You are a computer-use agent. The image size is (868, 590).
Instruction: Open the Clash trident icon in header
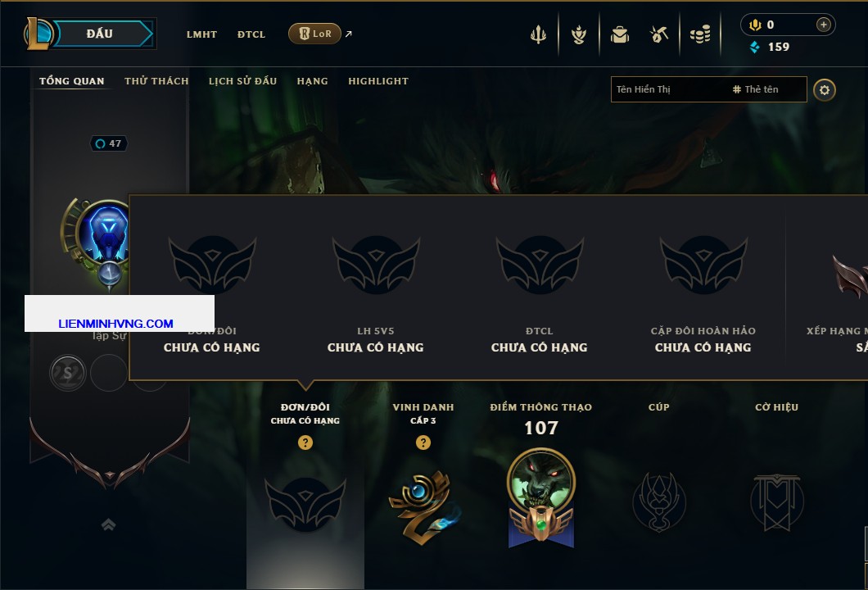point(538,34)
